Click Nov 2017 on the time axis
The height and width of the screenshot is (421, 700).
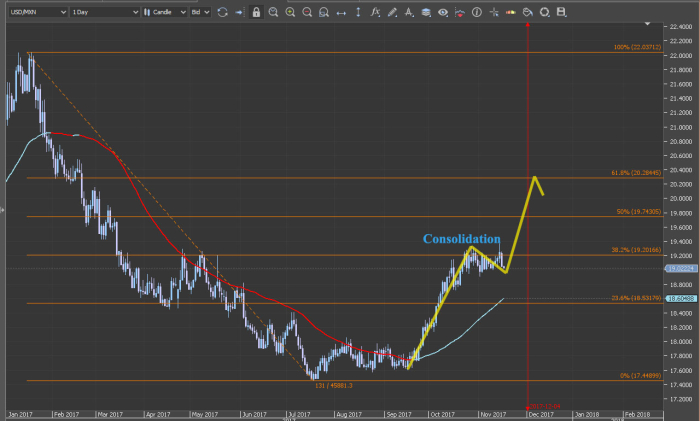[493, 414]
